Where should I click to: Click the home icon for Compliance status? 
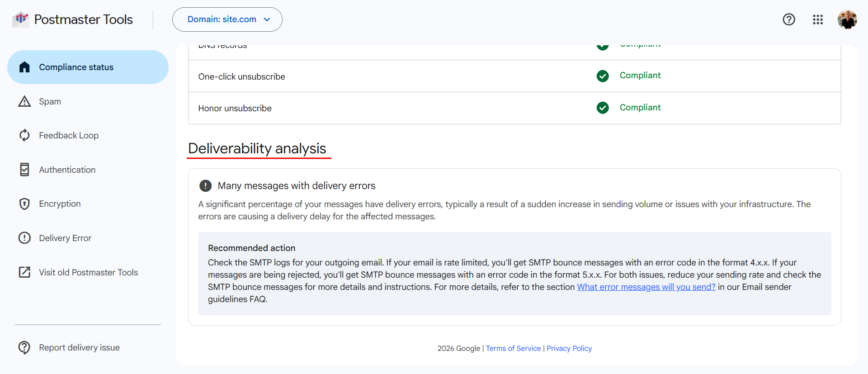(24, 67)
